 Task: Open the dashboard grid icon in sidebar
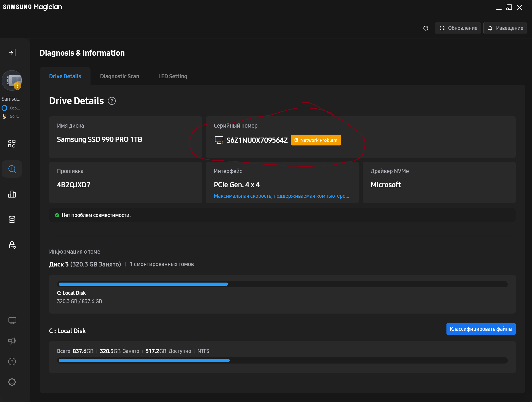(12, 144)
